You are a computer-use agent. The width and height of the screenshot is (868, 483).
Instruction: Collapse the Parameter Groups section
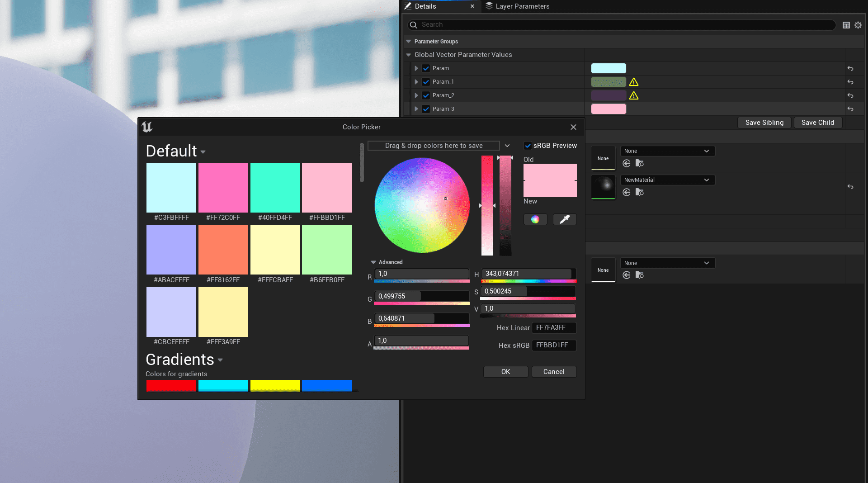coord(409,41)
